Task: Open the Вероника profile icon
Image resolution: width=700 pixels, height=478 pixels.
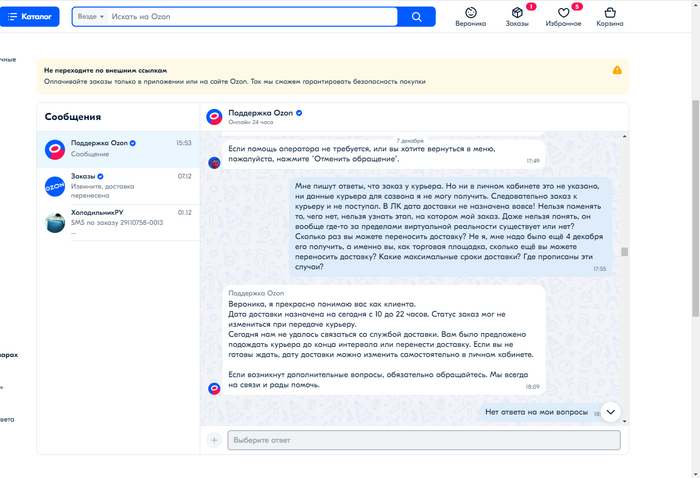Action: (x=471, y=17)
